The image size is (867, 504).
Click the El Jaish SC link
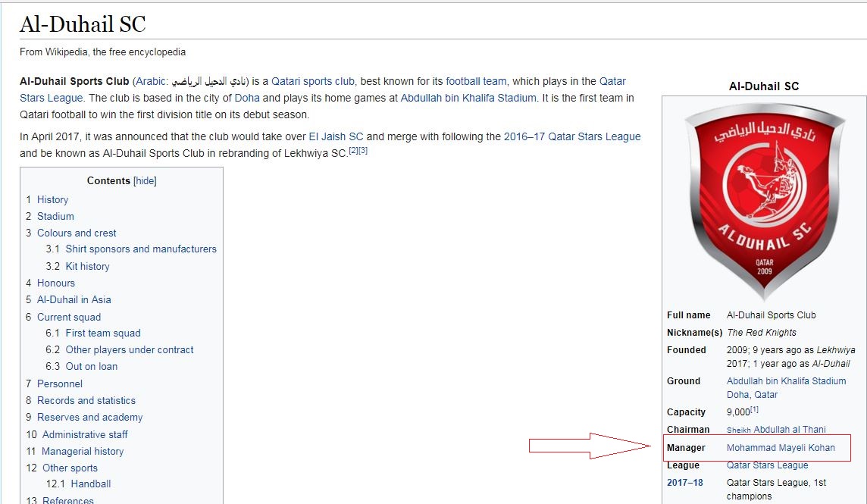pos(336,136)
